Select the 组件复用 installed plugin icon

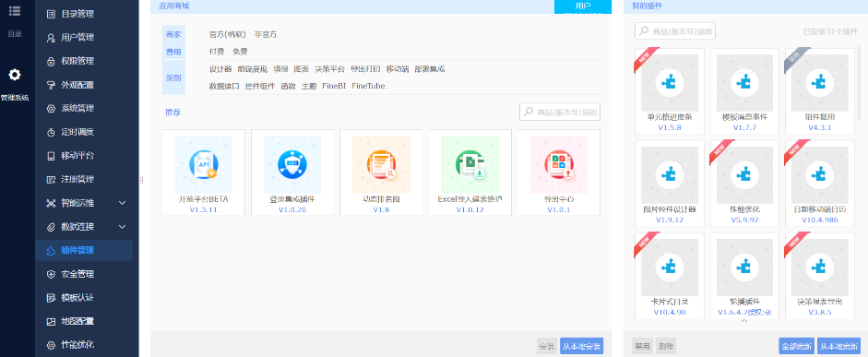(820, 83)
